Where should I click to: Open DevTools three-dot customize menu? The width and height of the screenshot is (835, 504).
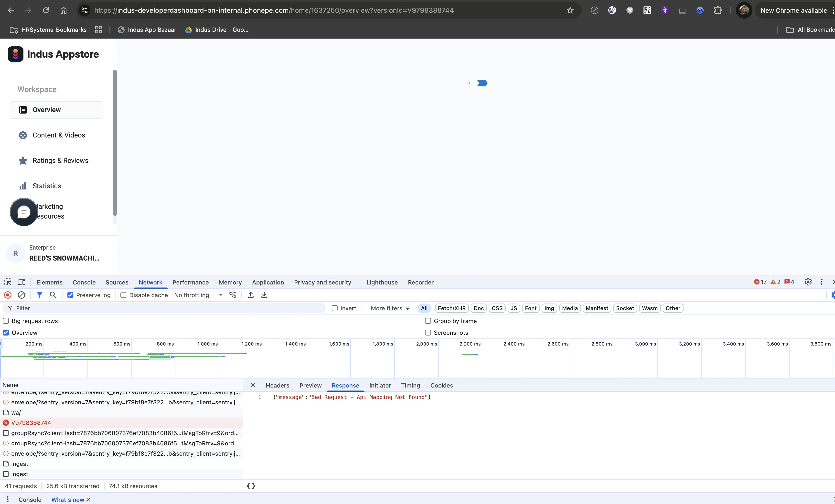(x=822, y=282)
